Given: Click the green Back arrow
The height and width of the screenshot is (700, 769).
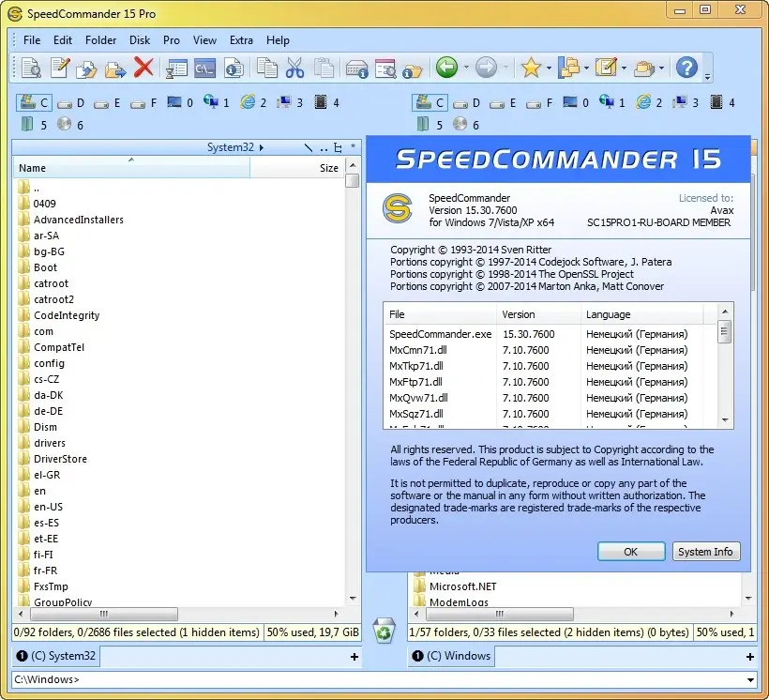Looking at the screenshot, I should tap(446, 68).
